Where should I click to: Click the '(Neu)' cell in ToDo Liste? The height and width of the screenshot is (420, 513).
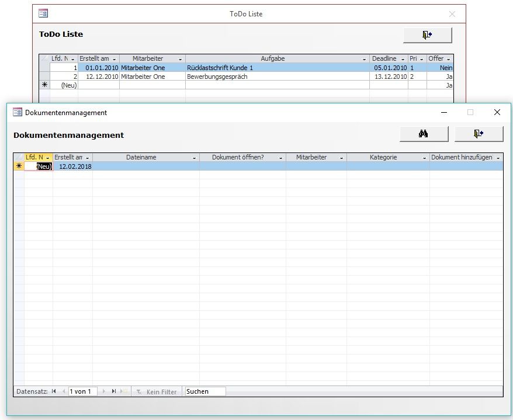point(64,85)
